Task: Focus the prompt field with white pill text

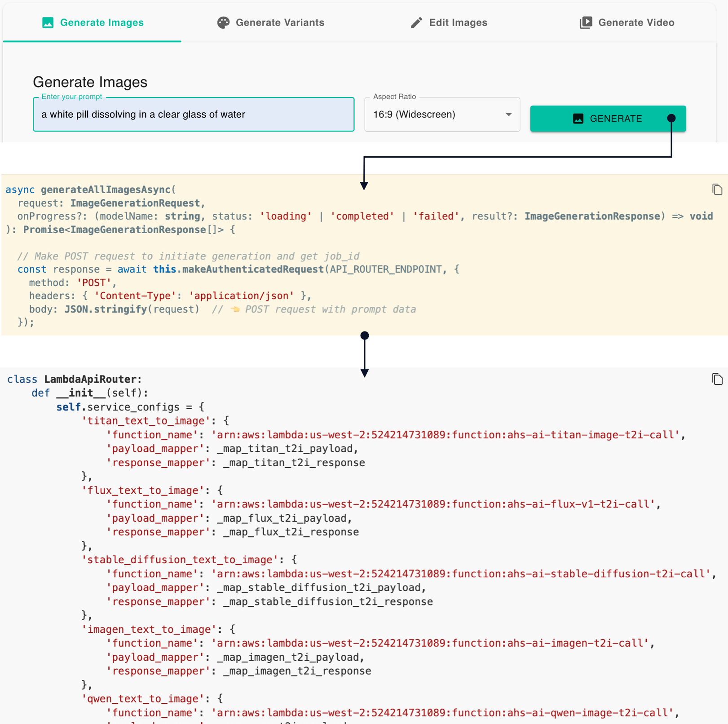Action: (x=193, y=115)
